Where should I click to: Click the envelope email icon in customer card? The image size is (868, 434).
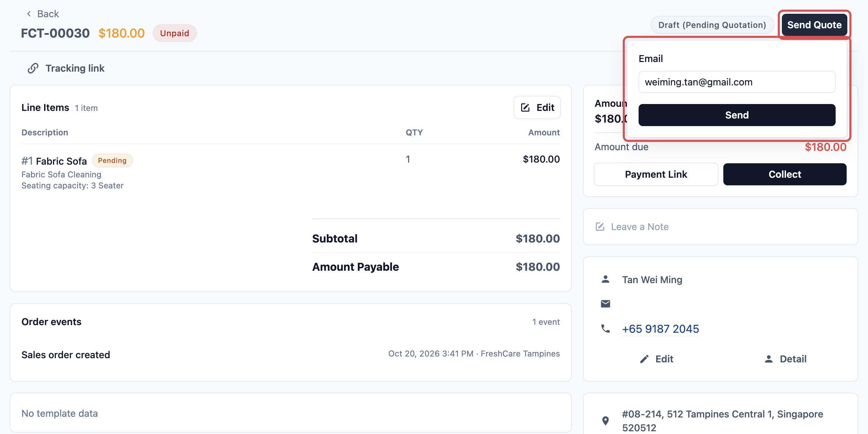coord(606,303)
